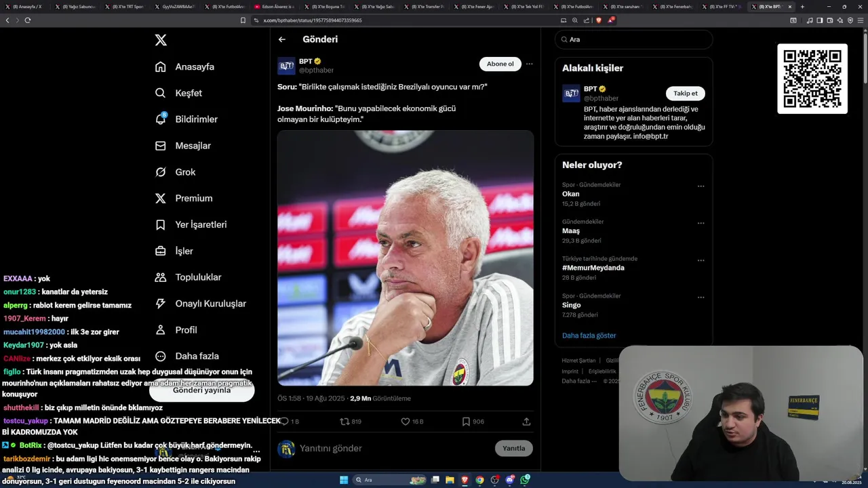Open options for the Singo trend
This screenshot has width=868, height=488.
[701, 298]
